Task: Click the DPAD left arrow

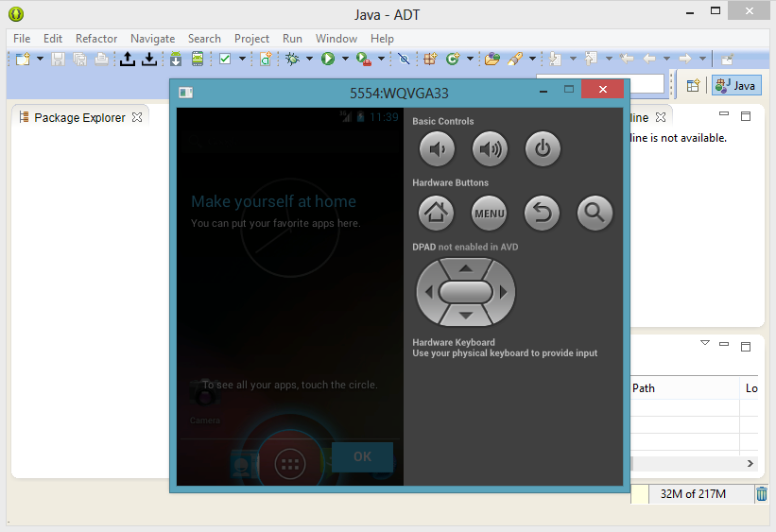Action: (428, 293)
